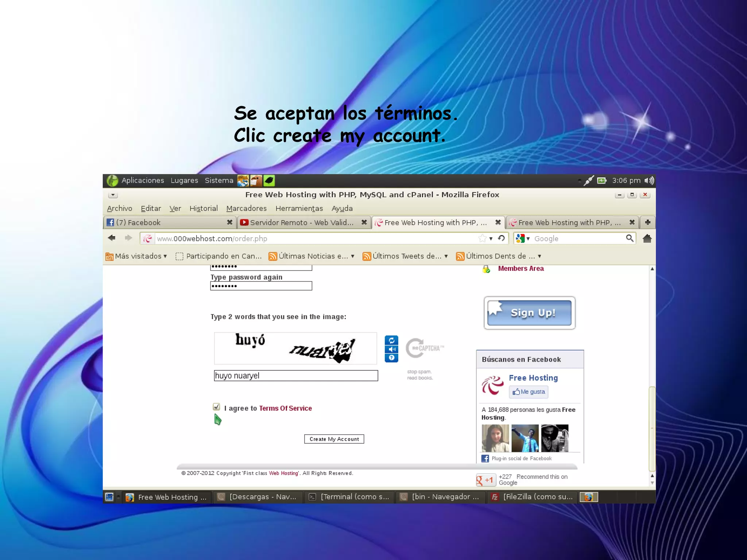The height and width of the screenshot is (560, 747).
Task: Open the Historial menu
Action: tap(204, 209)
